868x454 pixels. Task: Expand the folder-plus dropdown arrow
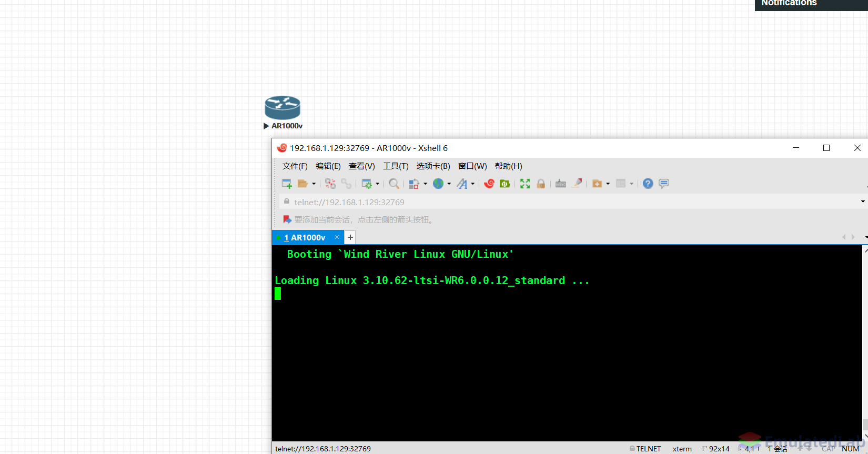(x=608, y=184)
